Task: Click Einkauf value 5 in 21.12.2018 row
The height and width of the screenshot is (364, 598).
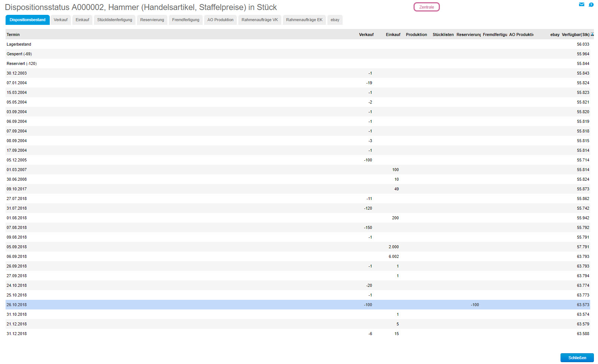Action: point(398,324)
